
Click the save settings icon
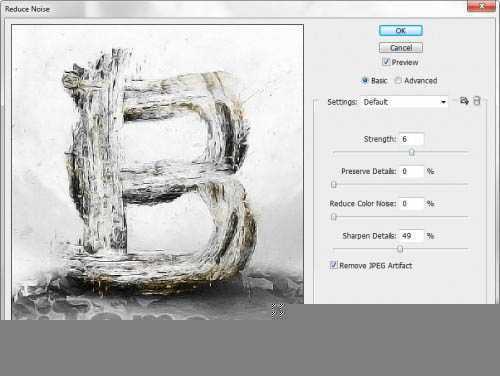click(x=464, y=101)
